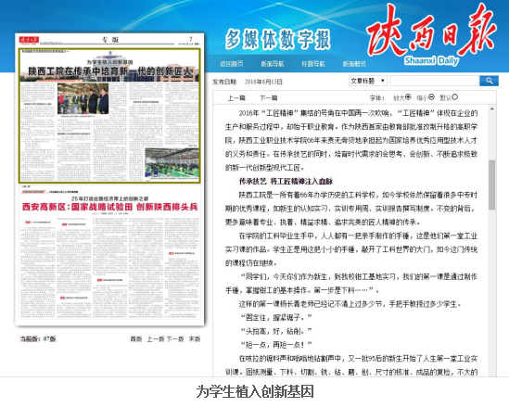The height and width of the screenshot is (420, 509).
Task: Go to 返回首页 in the navigation bar
Action: [x=232, y=64]
